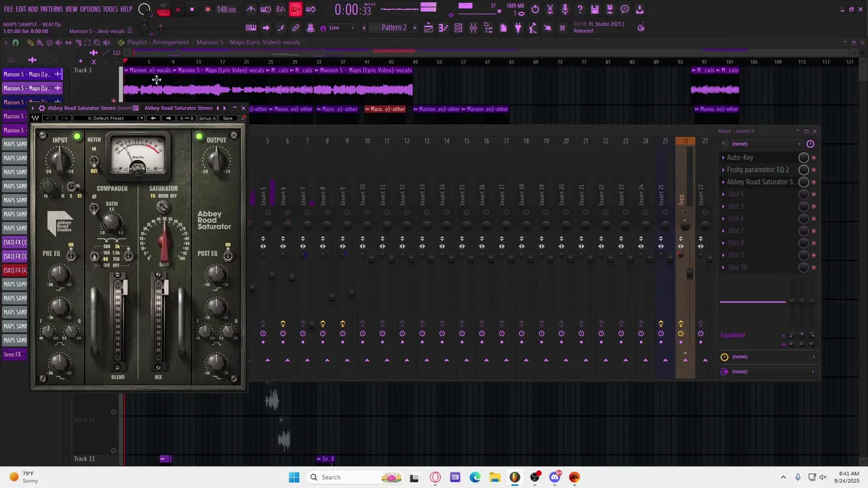This screenshot has height=488, width=868.
Task: Expand the Abbey Road Saturator slot
Action: [724, 182]
